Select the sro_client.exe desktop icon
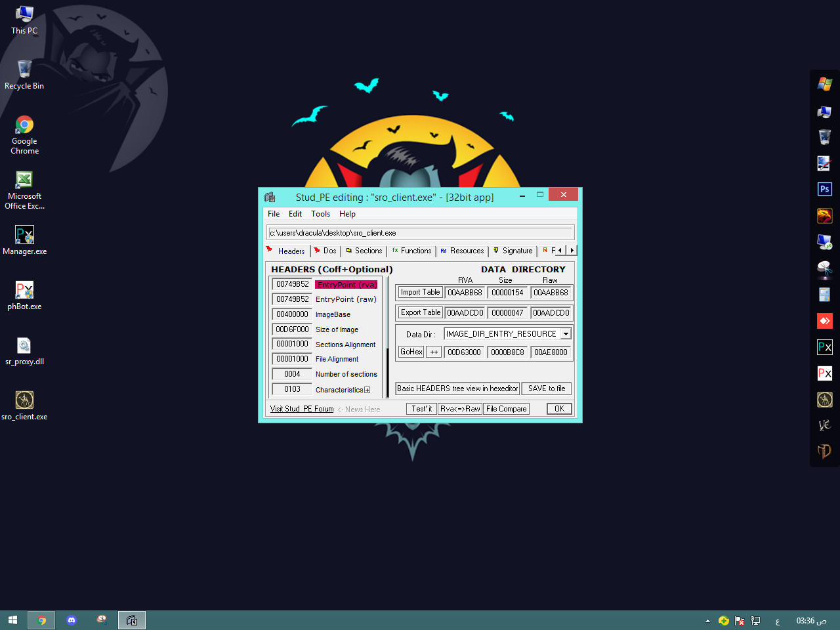 (x=24, y=406)
